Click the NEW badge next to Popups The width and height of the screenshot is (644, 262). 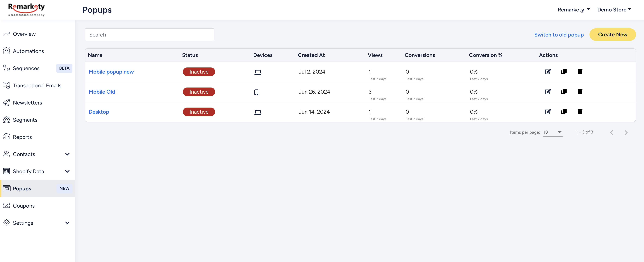point(65,188)
